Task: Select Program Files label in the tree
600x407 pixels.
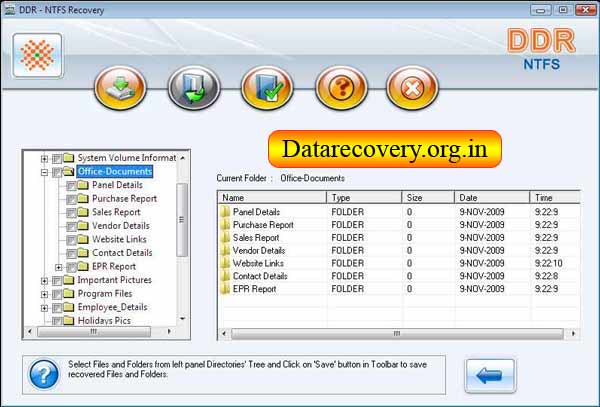Action: [105, 293]
